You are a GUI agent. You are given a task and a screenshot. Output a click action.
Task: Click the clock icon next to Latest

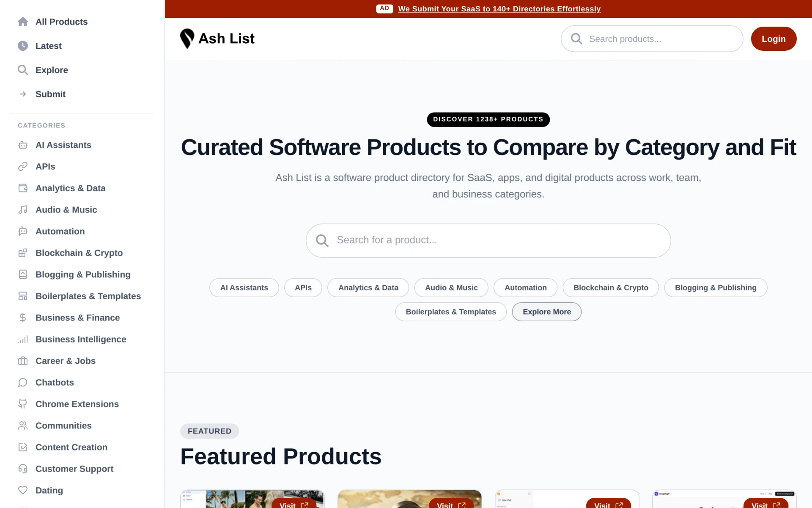23,46
